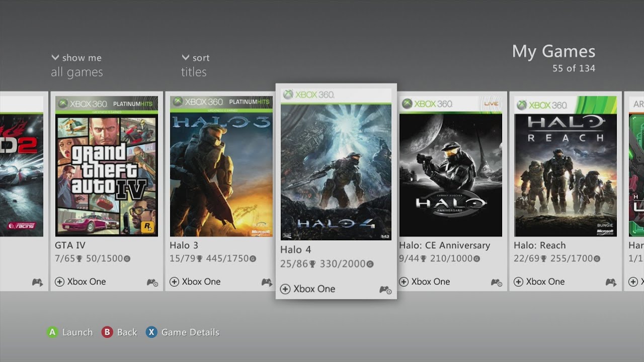Click the gamerscore G icon for Halo 3
The height and width of the screenshot is (362, 644).
tap(253, 259)
